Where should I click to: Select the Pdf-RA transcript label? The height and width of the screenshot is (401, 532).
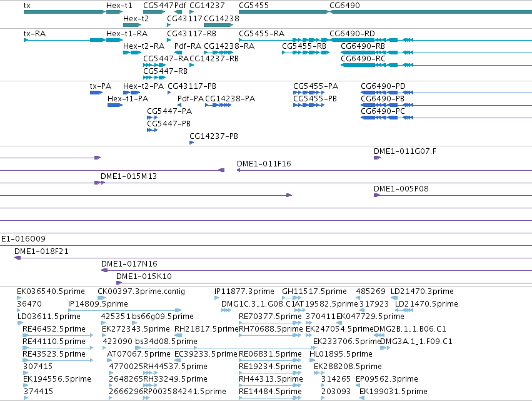click(188, 46)
